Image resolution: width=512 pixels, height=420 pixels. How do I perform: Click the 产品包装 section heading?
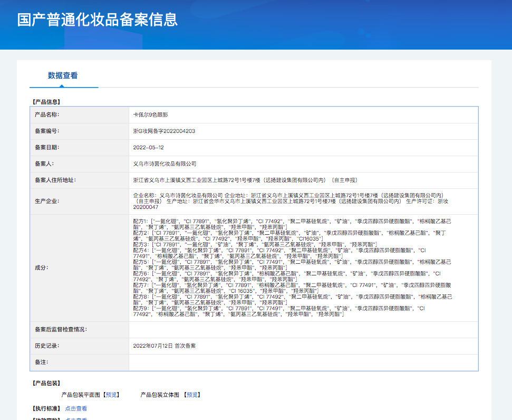point(46,383)
